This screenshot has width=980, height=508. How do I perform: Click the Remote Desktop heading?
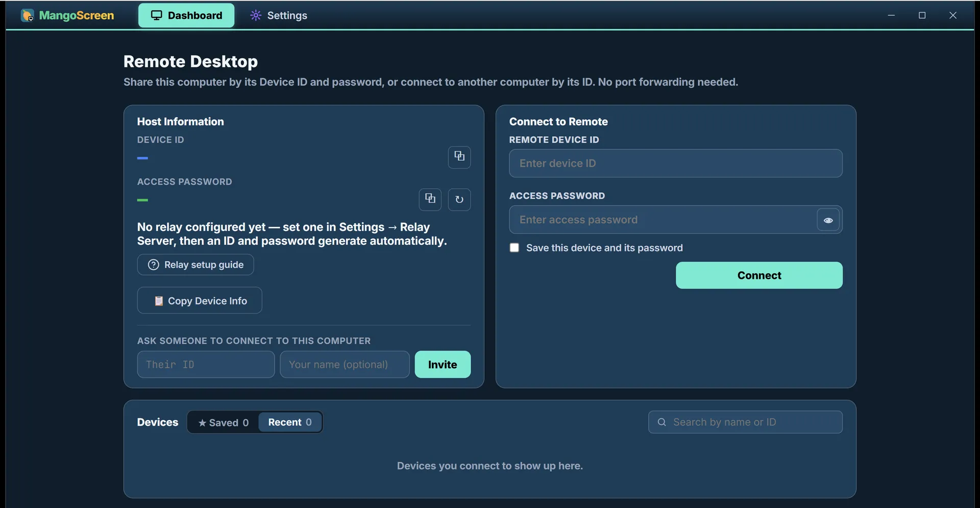tap(190, 62)
